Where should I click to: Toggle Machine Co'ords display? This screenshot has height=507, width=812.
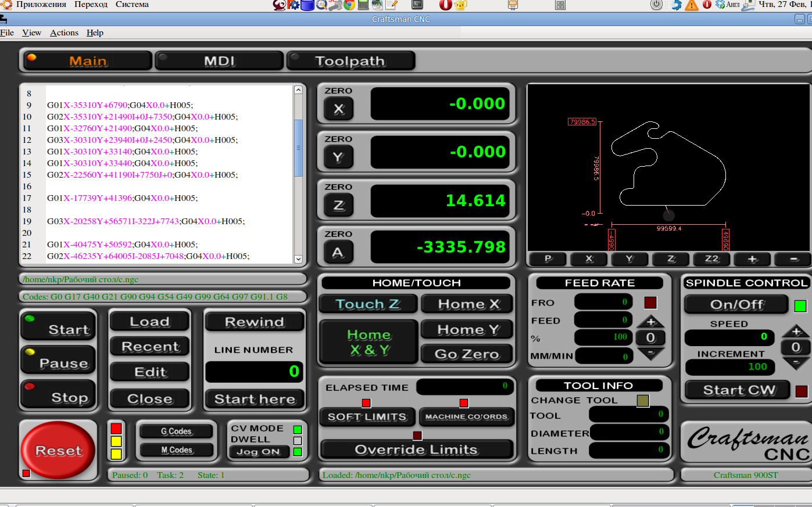[x=466, y=417]
